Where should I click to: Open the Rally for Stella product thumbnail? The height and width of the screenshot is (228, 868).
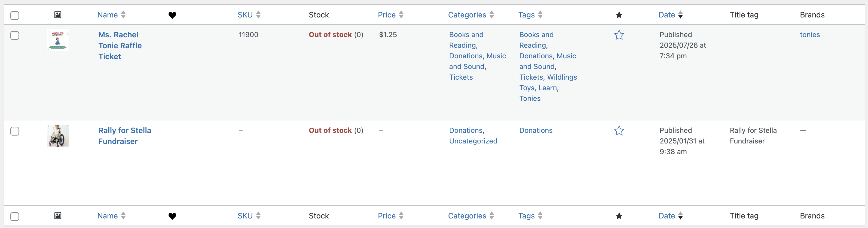(x=58, y=136)
